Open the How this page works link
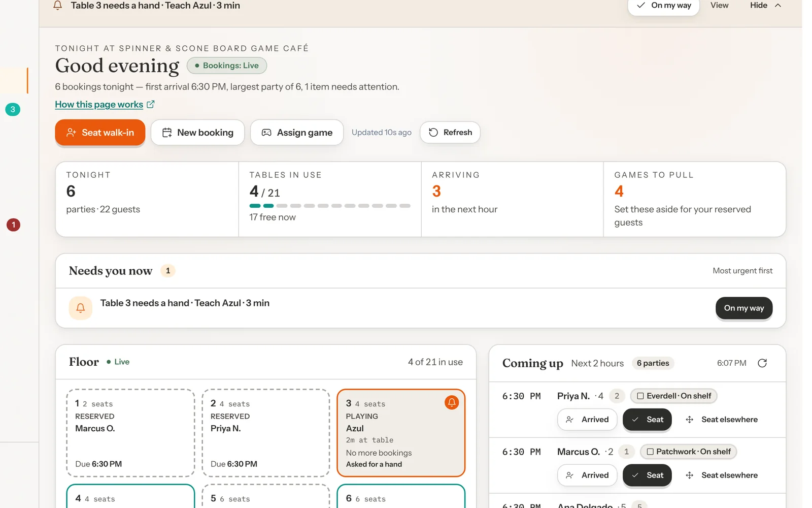Screen dimensions: 812x508 click(99, 104)
